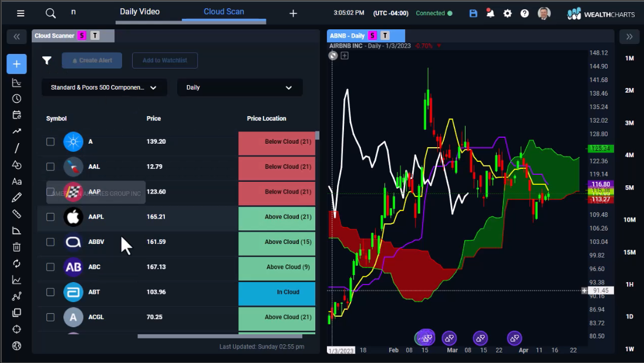Click the Create Alert button
This screenshot has height=363, width=644.
click(x=92, y=60)
